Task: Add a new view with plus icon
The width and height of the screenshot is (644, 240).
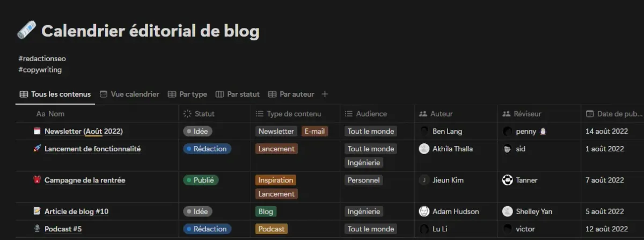Action: click(x=325, y=94)
